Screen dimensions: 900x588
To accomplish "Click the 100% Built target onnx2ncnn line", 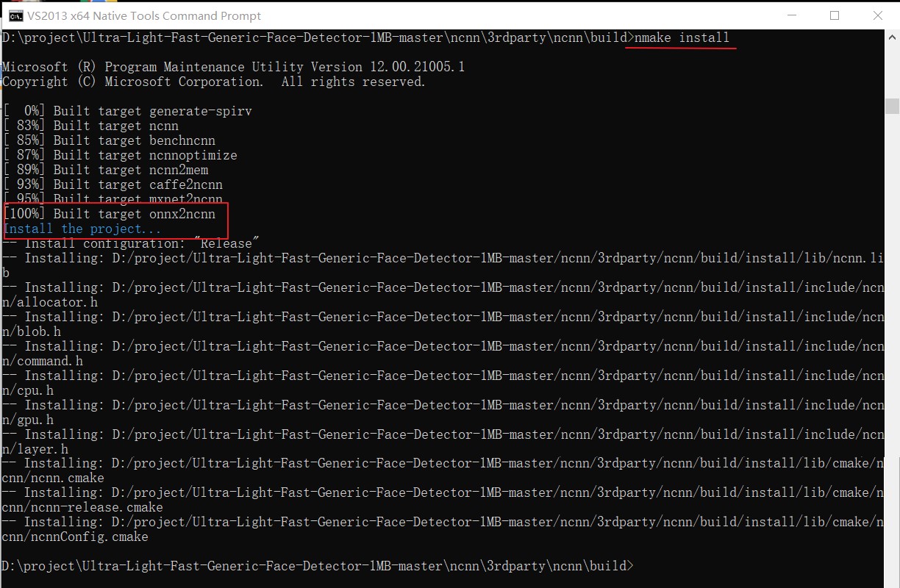I will [x=110, y=214].
